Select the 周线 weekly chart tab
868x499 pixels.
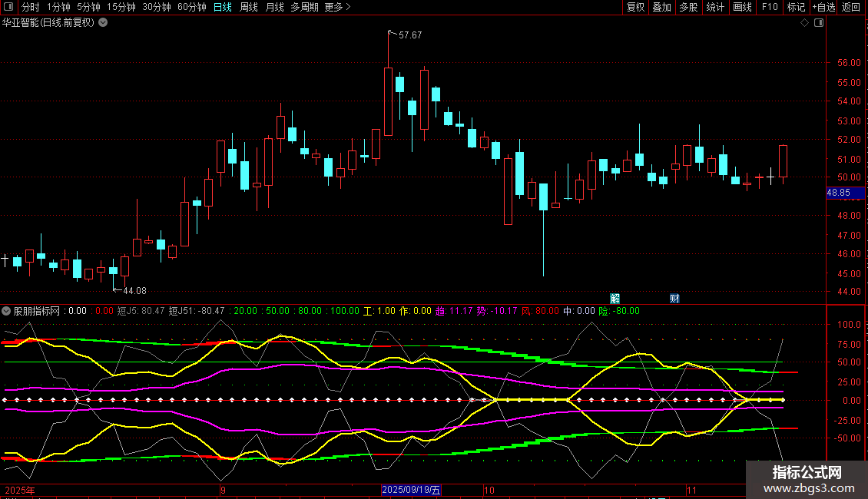(x=249, y=7)
